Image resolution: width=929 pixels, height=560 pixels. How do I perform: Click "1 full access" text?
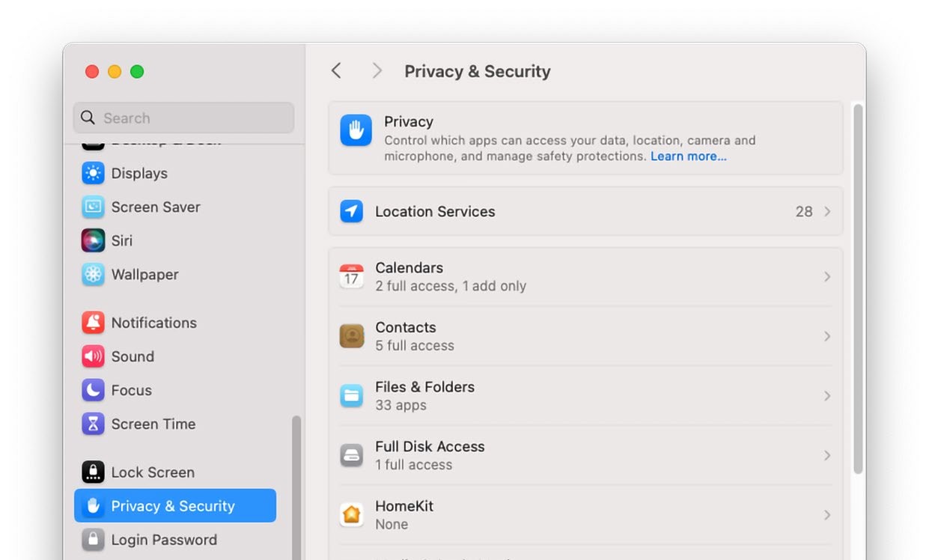[413, 464]
